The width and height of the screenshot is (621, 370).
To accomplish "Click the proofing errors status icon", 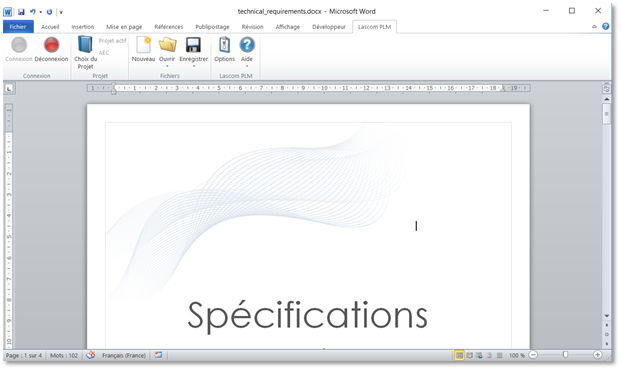I will coord(91,355).
